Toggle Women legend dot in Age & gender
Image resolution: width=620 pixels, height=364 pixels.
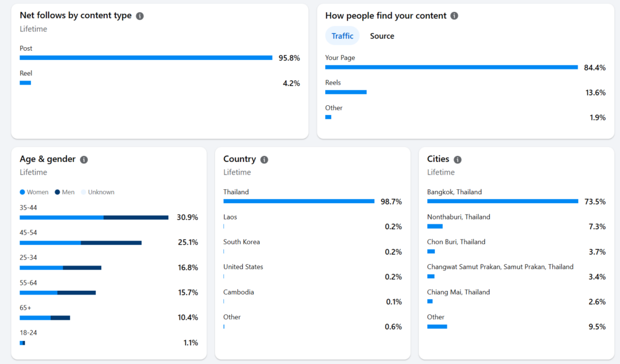22,192
